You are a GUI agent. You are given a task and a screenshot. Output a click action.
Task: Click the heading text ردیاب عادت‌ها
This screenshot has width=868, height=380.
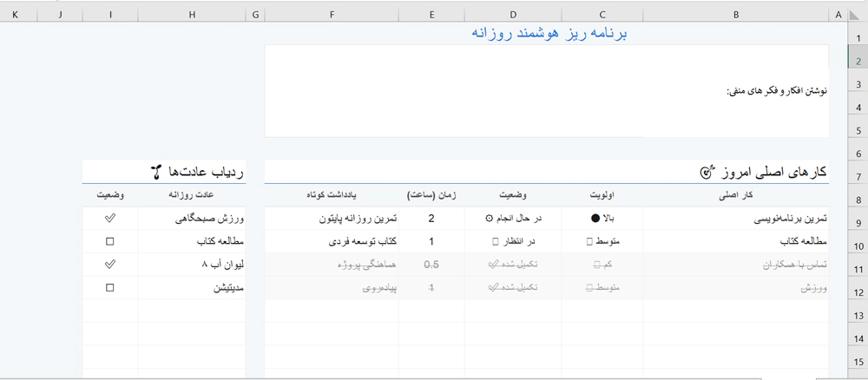coord(206,172)
